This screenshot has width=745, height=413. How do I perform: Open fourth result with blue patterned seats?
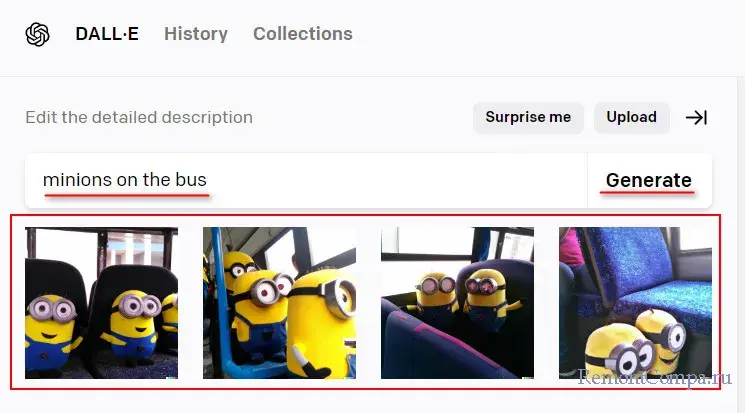click(635, 303)
